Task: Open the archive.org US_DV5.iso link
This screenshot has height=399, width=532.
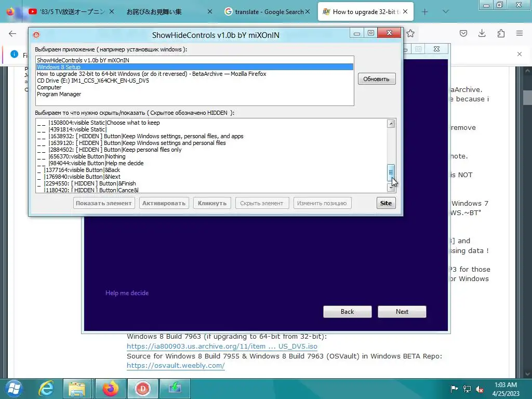Action: click(222, 347)
